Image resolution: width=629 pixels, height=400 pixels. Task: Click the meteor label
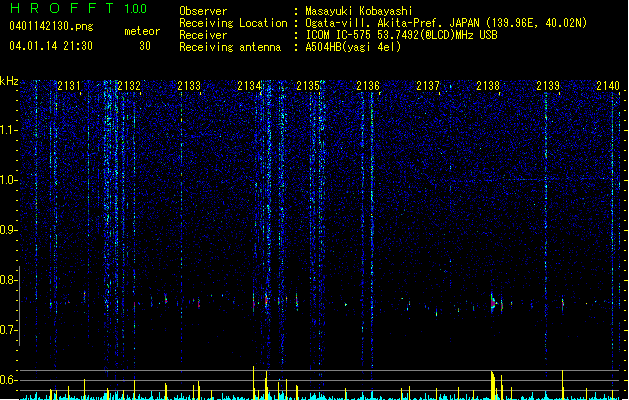[142, 31]
